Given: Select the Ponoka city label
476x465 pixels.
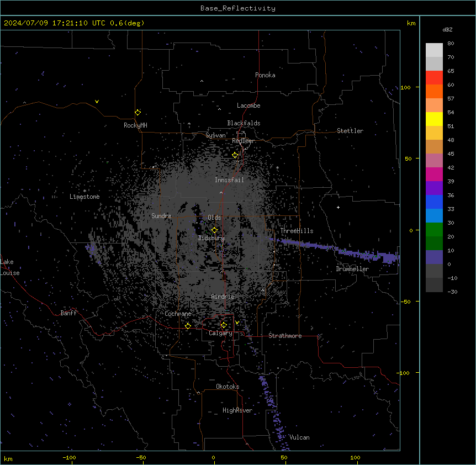Looking at the screenshot, I should (x=265, y=75).
